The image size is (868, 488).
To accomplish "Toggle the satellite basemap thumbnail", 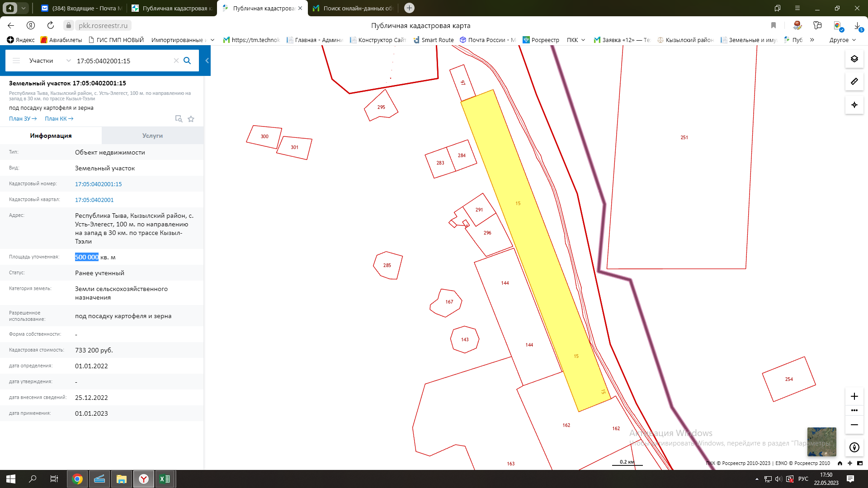I will tap(821, 441).
